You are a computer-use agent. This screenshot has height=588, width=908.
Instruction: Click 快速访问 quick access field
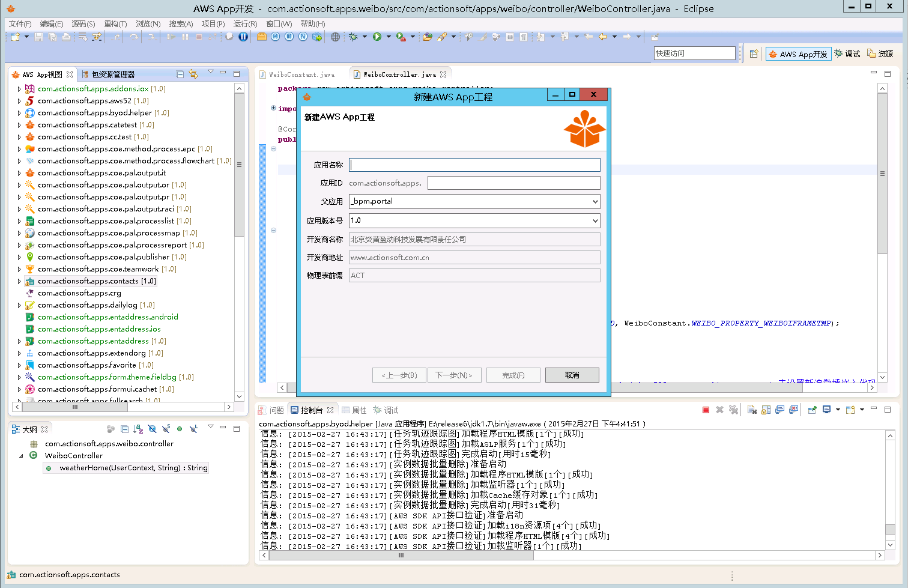(x=694, y=53)
